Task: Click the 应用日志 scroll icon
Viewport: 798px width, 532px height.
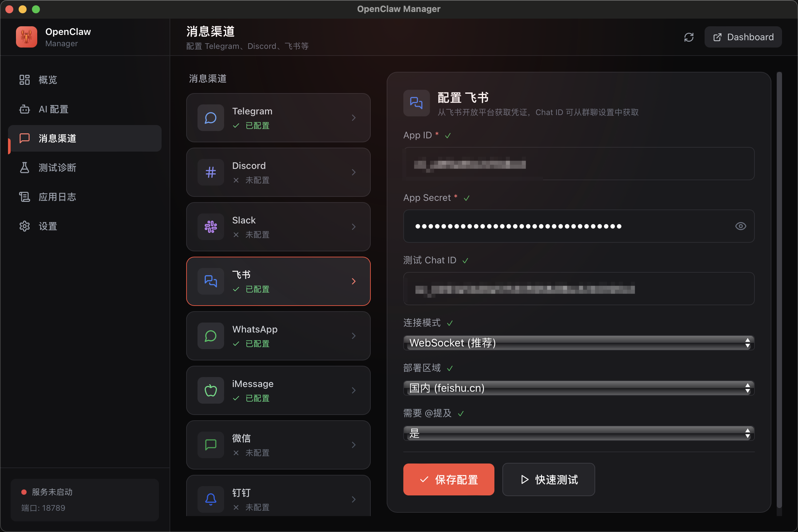Action: tap(24, 197)
